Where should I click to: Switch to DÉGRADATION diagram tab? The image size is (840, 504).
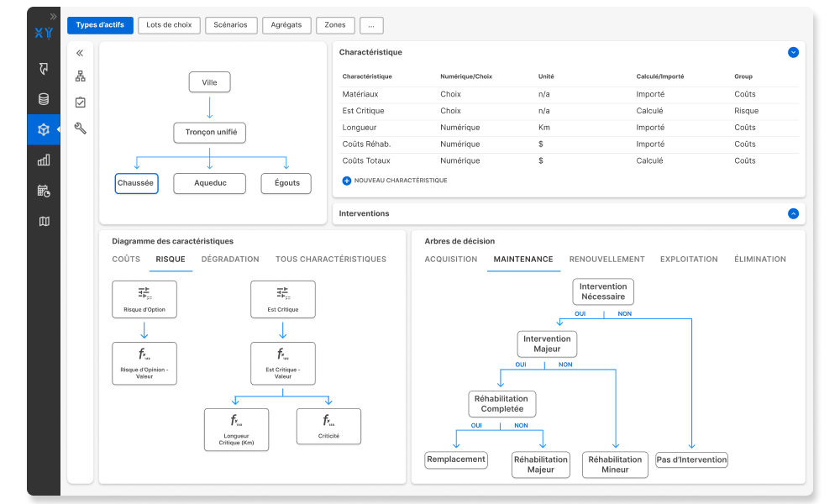click(x=230, y=260)
